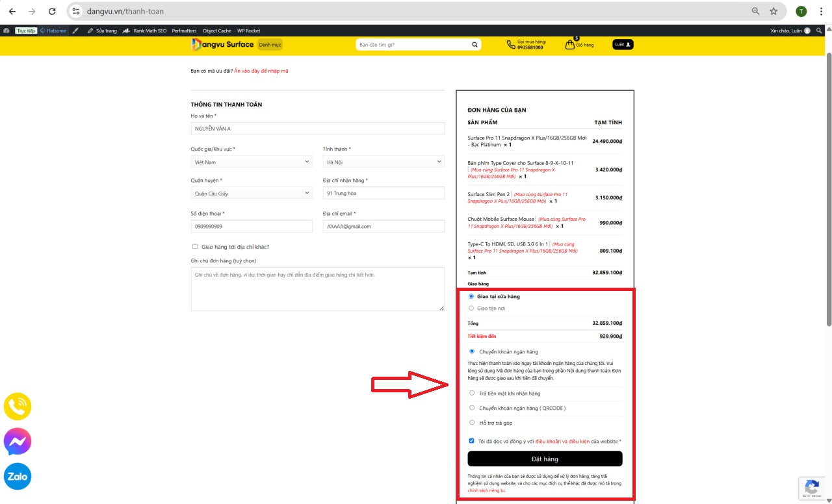Select 'Giao tại cửa hàng' shipping option
The height and width of the screenshot is (504, 832).
471,296
